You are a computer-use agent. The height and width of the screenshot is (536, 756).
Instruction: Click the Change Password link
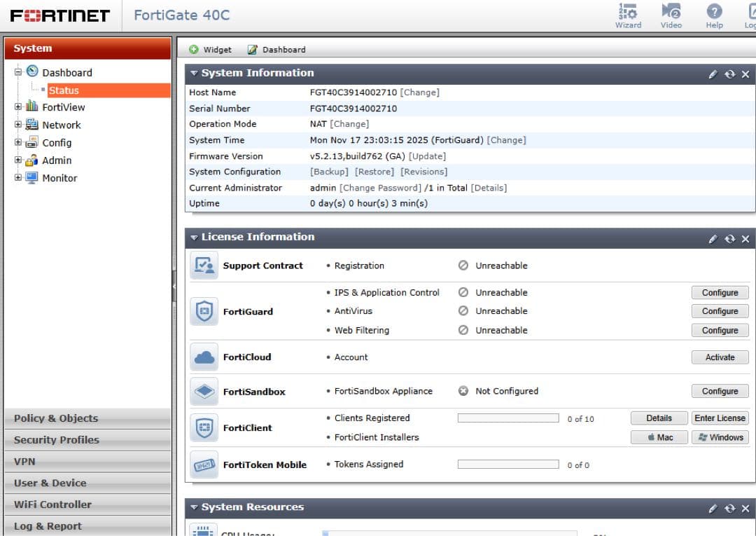point(380,188)
